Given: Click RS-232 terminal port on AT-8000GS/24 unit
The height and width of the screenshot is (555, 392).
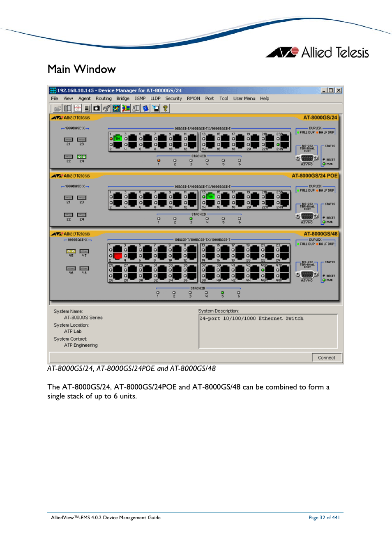Looking at the screenshot, I should pyautogui.click(x=307, y=158).
